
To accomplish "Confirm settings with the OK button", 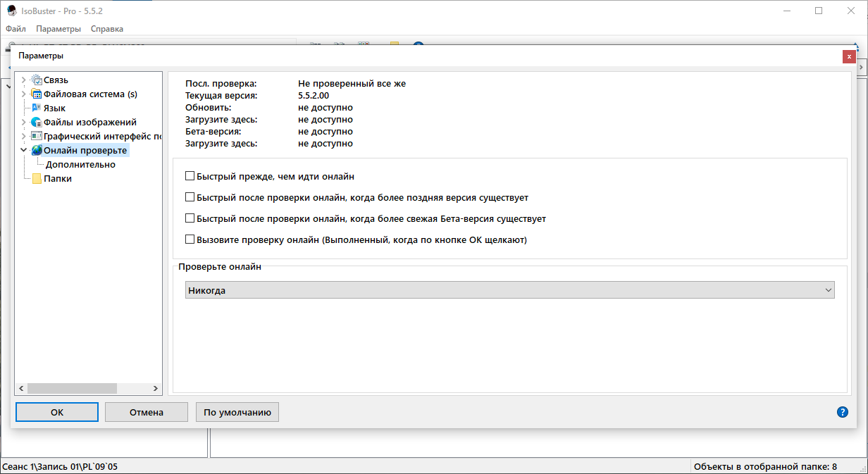I will 57,412.
